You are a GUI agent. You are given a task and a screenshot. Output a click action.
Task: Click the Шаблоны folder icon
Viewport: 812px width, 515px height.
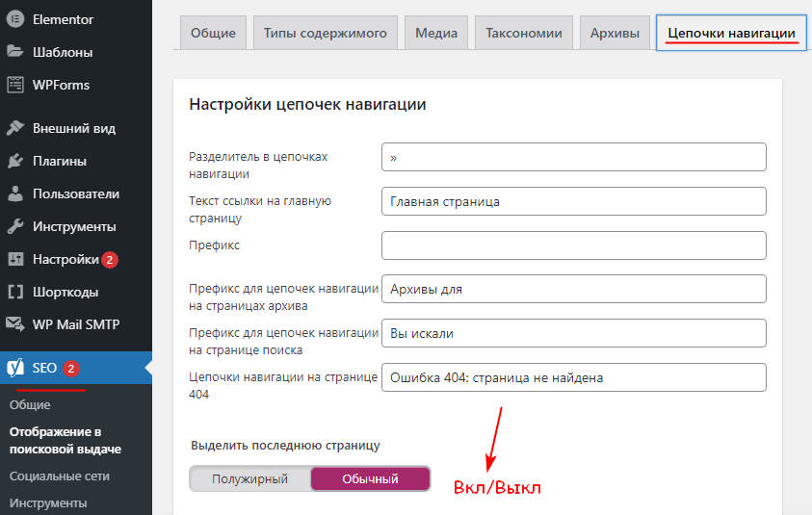click(15, 51)
